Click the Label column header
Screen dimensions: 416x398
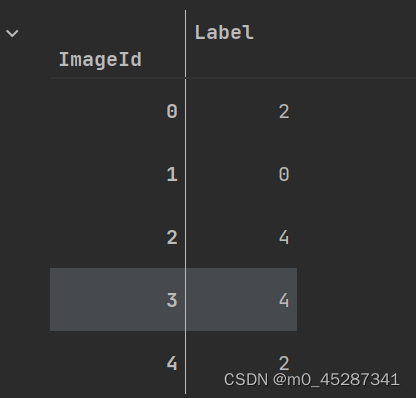click(x=224, y=33)
